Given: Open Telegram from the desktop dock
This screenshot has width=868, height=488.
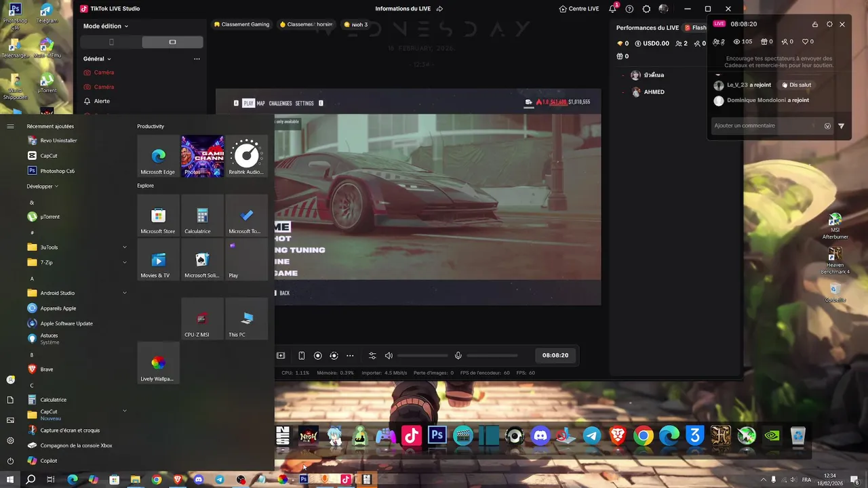Looking at the screenshot, I should 592,436.
